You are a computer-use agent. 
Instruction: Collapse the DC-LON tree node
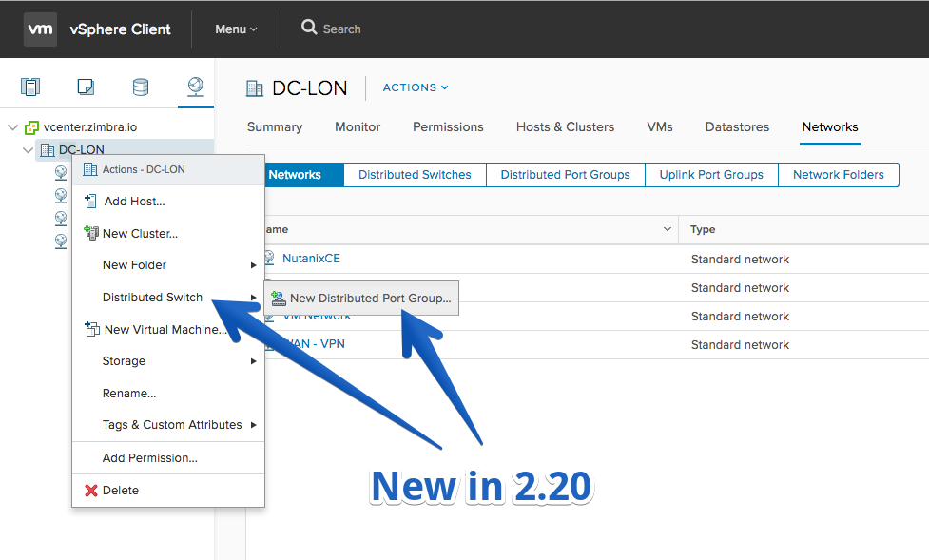coord(28,150)
